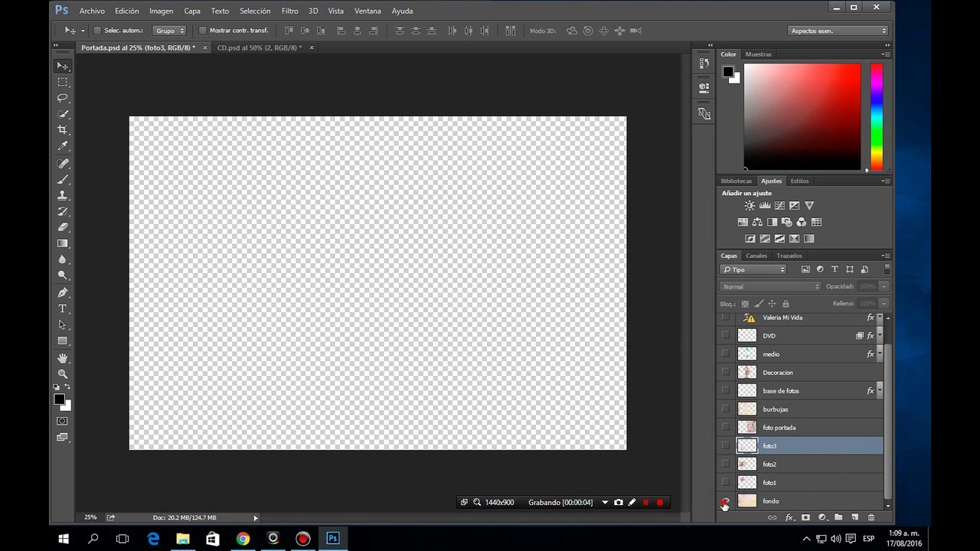Select the Lasso tool
This screenshot has height=551, width=980.
pos(63,98)
